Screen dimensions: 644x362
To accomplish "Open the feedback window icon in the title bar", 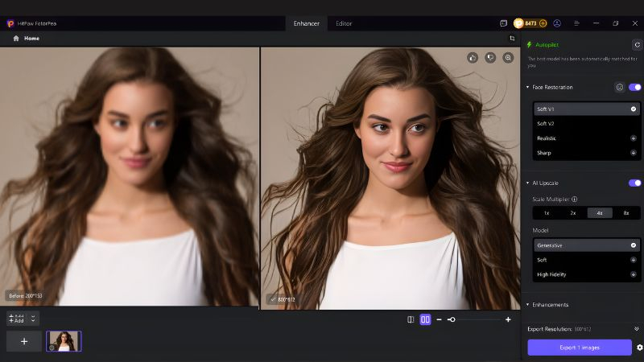I will [x=504, y=23].
